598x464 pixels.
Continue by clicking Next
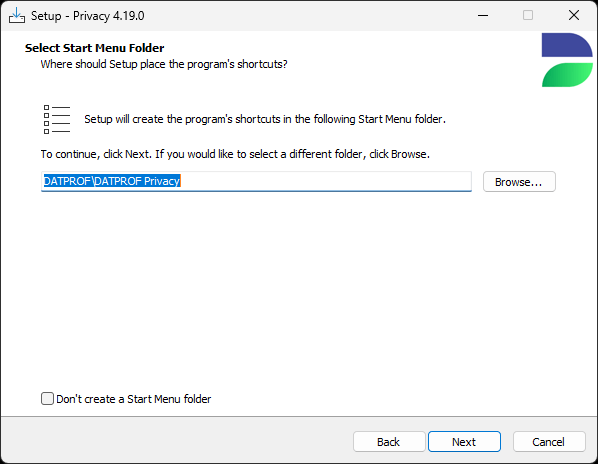[464, 442]
